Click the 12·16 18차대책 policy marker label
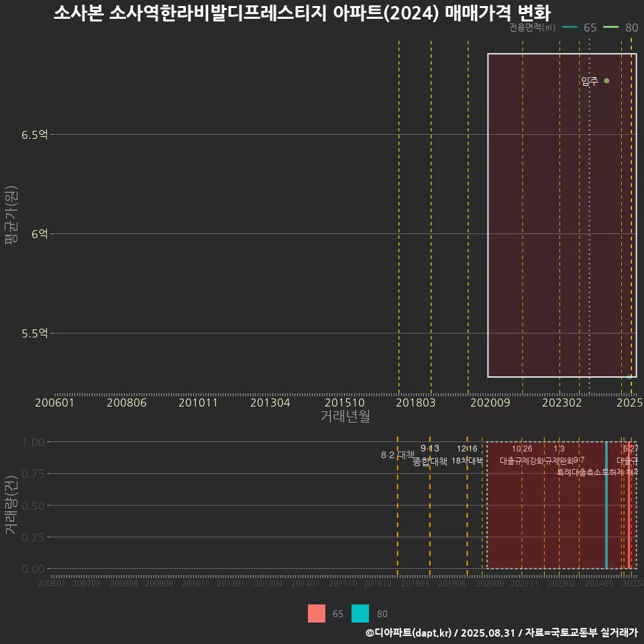This screenshot has height=644, width=644. pos(467,455)
